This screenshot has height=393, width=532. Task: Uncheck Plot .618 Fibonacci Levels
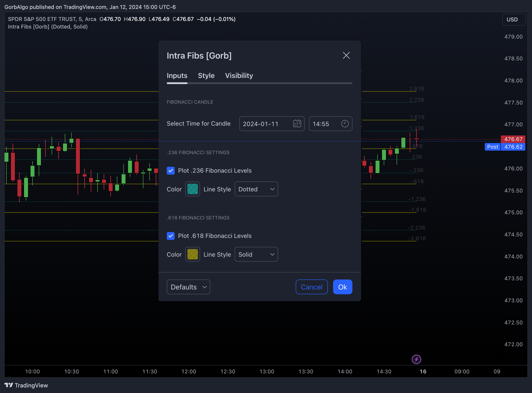[171, 236]
